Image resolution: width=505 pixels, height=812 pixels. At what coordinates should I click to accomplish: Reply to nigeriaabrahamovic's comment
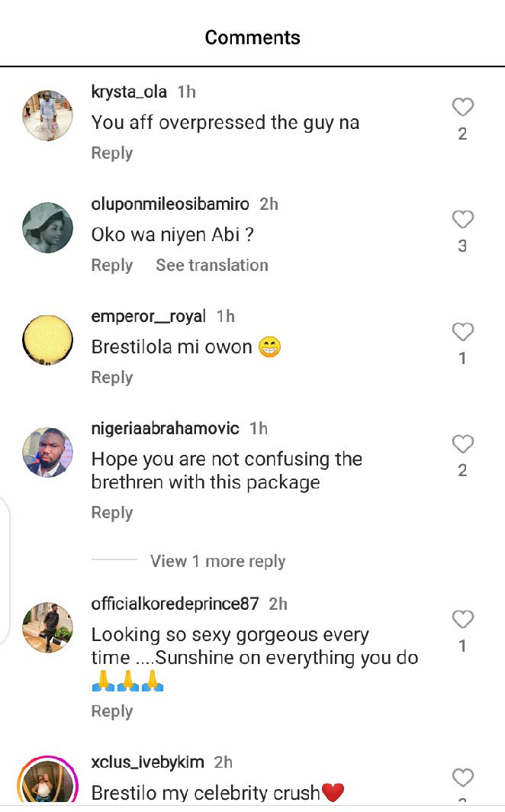(112, 513)
